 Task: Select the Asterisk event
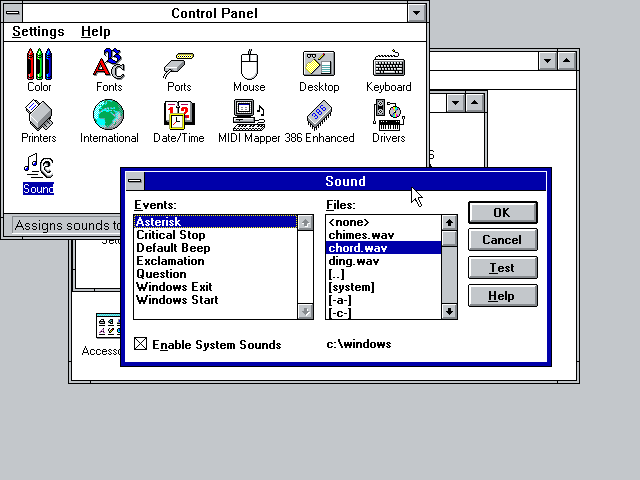click(x=216, y=222)
